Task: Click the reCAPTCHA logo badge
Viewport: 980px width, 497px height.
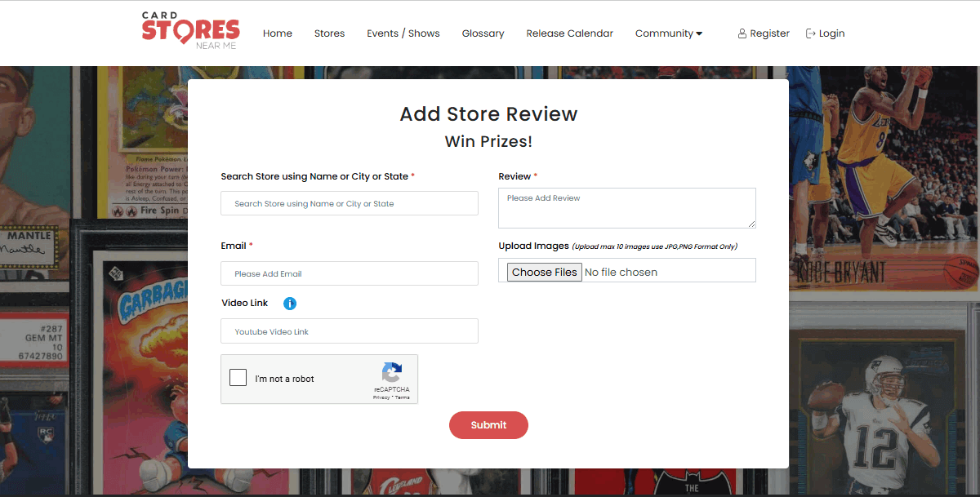Action: coord(392,372)
